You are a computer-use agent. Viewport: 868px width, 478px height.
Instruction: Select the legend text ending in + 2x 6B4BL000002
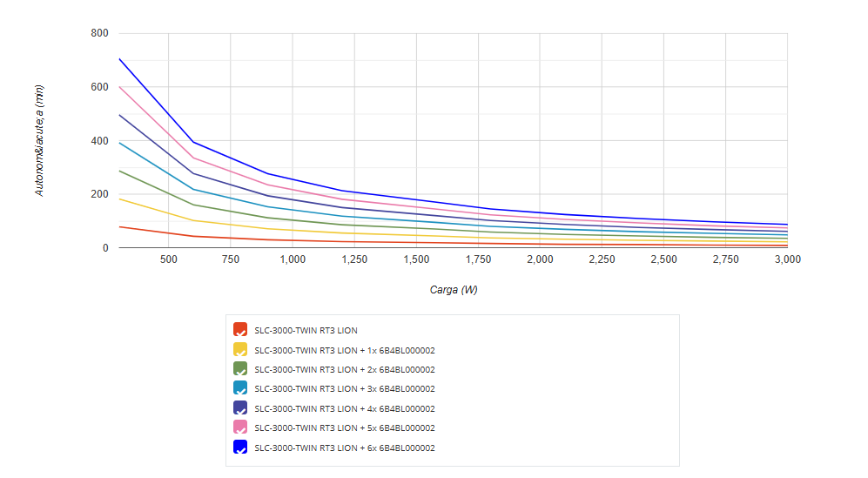pos(344,370)
